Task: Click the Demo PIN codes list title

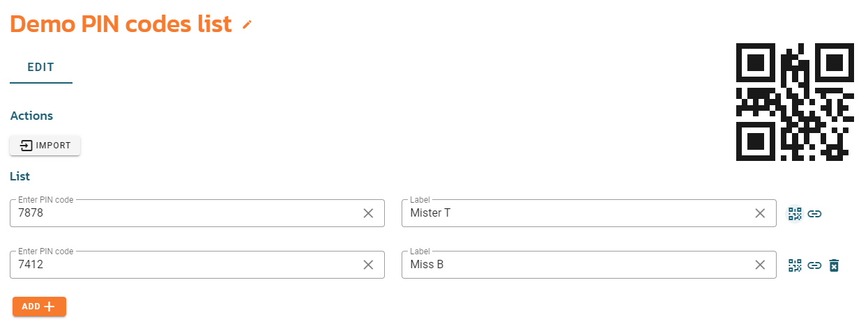Action: (121, 24)
